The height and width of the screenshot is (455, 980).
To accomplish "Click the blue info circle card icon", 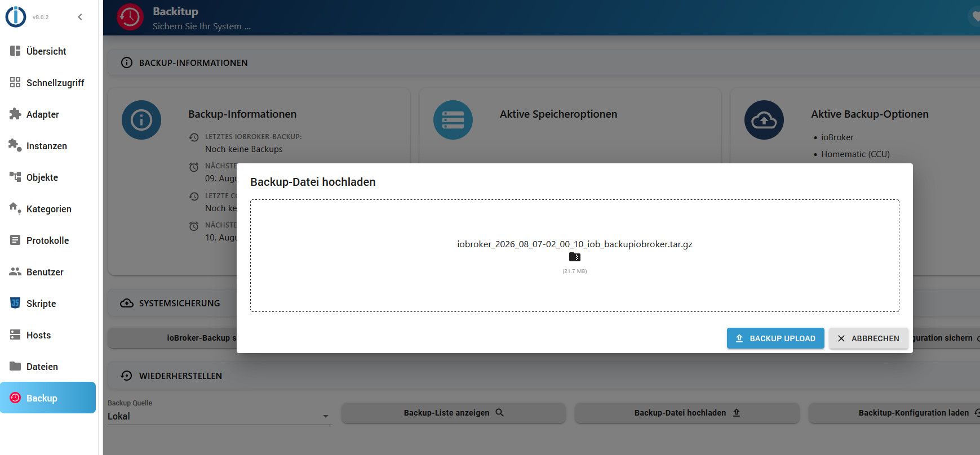I will click(x=141, y=120).
